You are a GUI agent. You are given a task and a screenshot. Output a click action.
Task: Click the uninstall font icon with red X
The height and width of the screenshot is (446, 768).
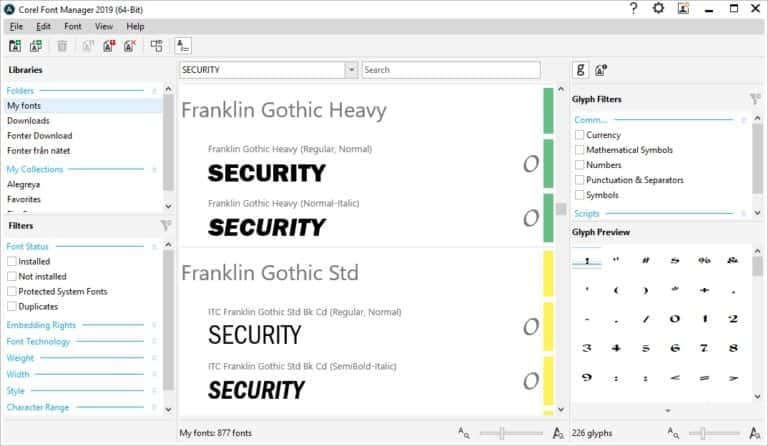click(x=130, y=46)
